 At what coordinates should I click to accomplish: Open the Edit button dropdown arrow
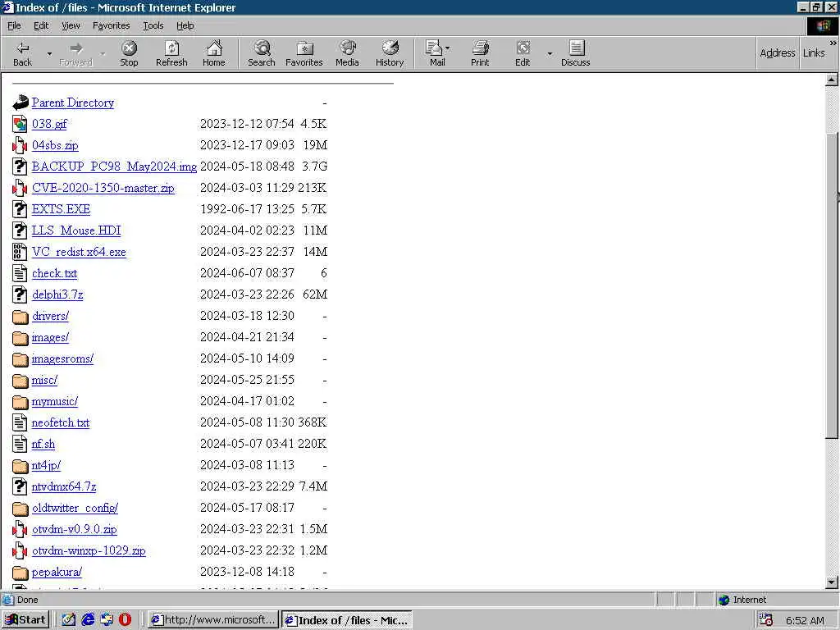[x=549, y=53]
